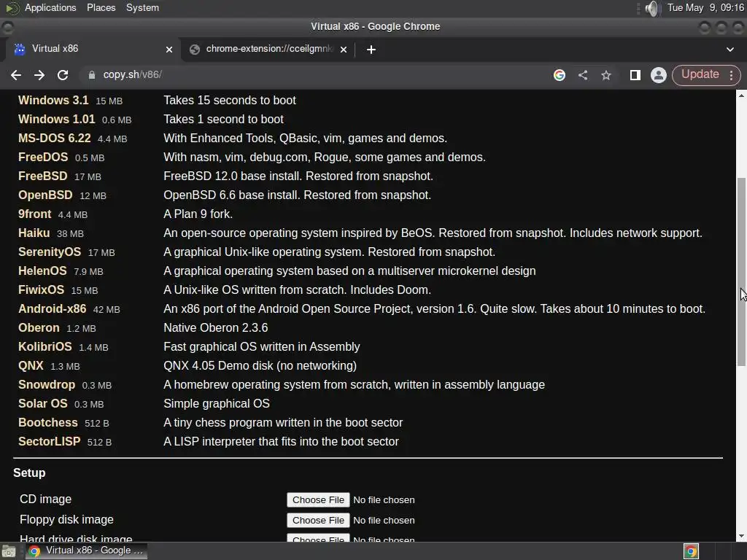
Task: Start Oberon system
Action: 39,327
